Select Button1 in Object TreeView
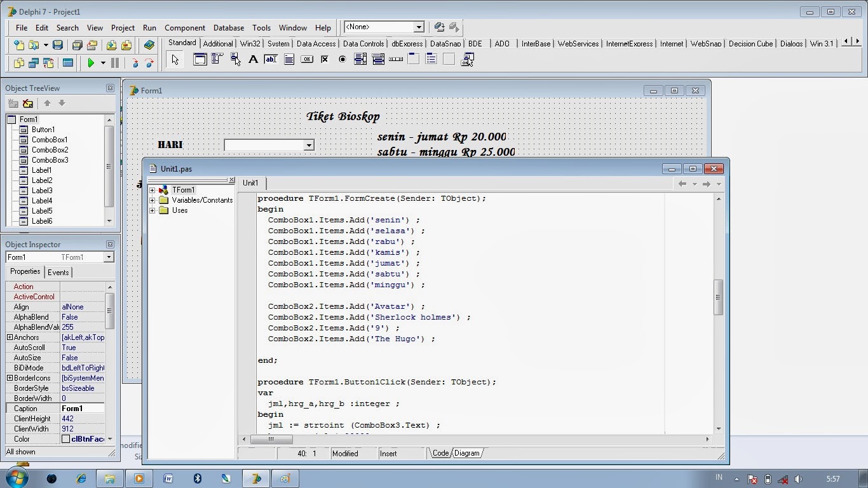868x488 pixels. 43,130
